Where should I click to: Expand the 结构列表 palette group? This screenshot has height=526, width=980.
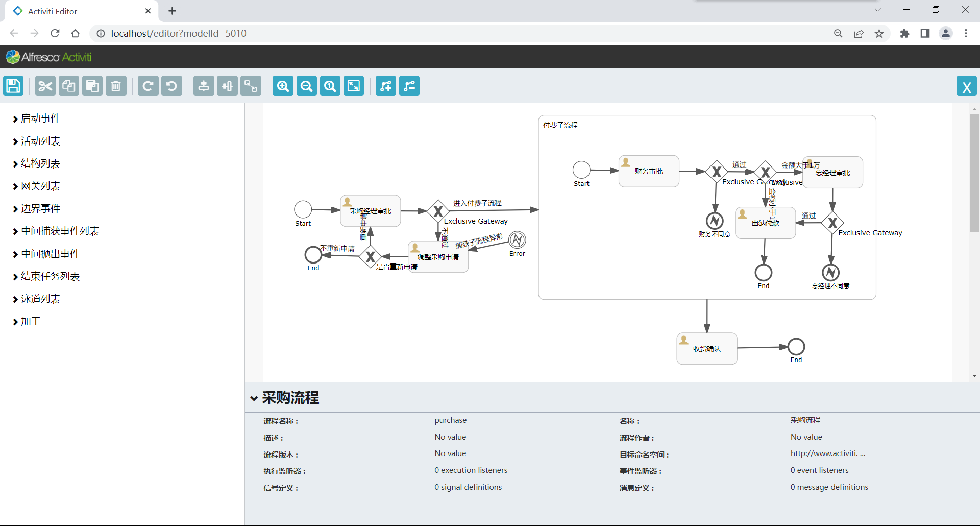pyautogui.click(x=36, y=163)
